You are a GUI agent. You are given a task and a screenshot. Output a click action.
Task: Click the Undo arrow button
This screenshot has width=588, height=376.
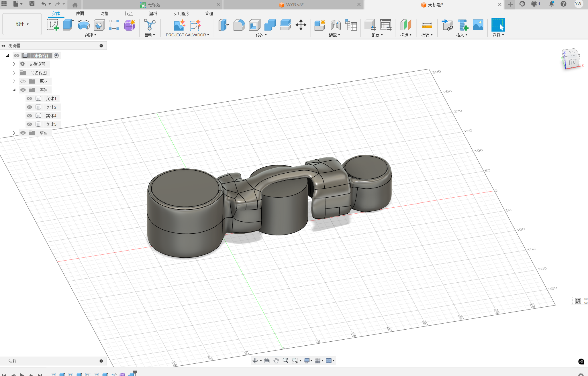point(44,4)
